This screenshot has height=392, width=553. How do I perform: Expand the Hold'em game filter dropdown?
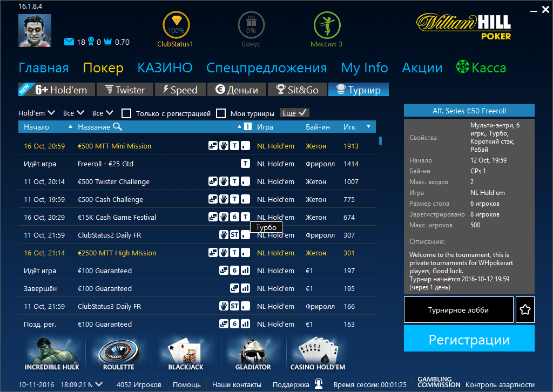[x=37, y=113]
